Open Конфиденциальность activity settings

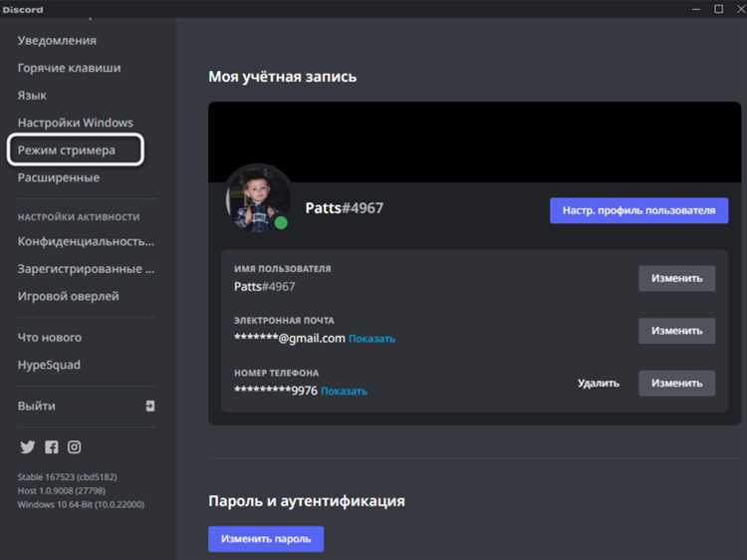point(86,241)
